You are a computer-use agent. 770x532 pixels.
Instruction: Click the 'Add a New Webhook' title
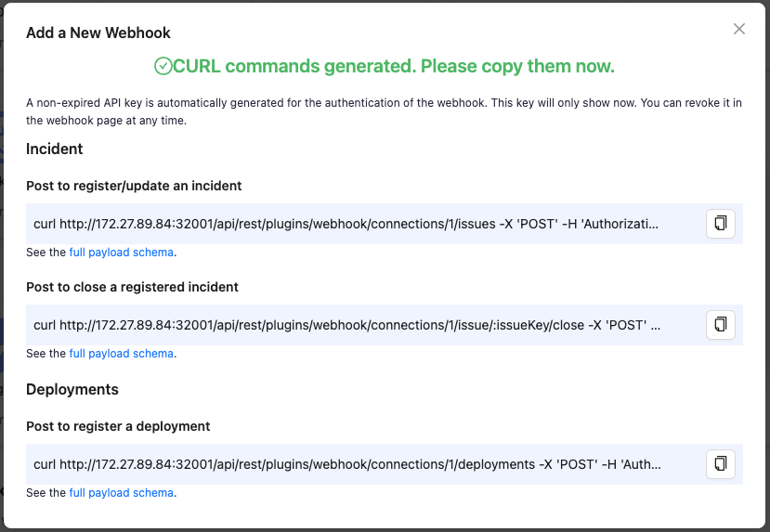click(x=98, y=32)
